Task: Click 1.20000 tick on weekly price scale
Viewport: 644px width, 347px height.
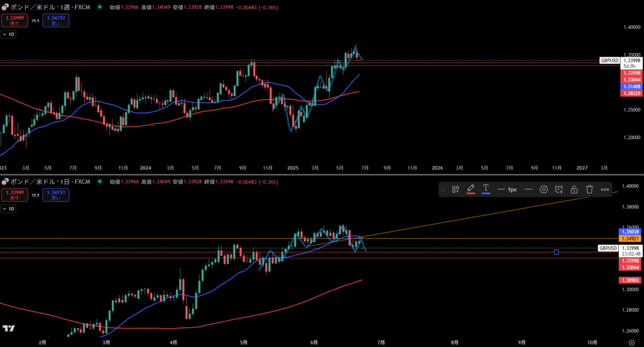Action: [631, 137]
